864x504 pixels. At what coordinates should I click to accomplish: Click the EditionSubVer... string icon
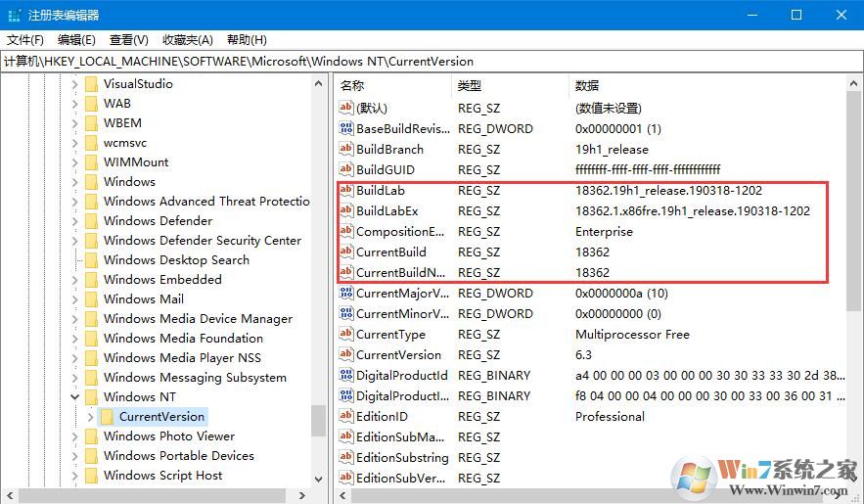click(346, 478)
